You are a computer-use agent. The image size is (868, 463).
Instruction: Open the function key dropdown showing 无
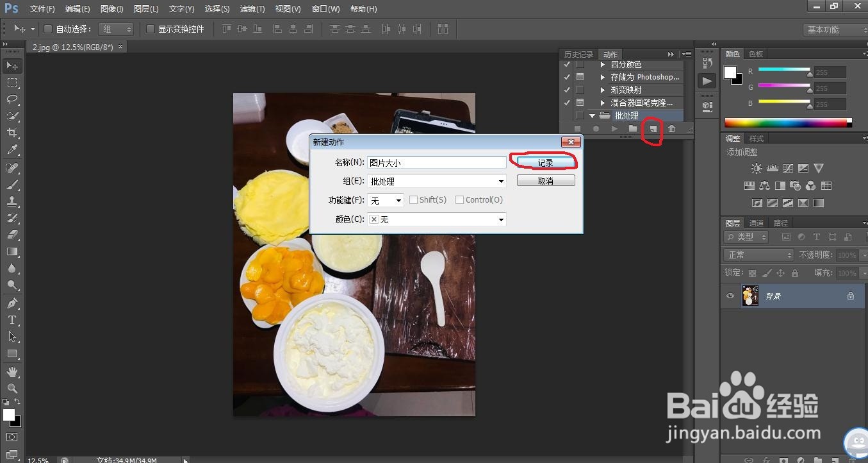pyautogui.click(x=386, y=201)
